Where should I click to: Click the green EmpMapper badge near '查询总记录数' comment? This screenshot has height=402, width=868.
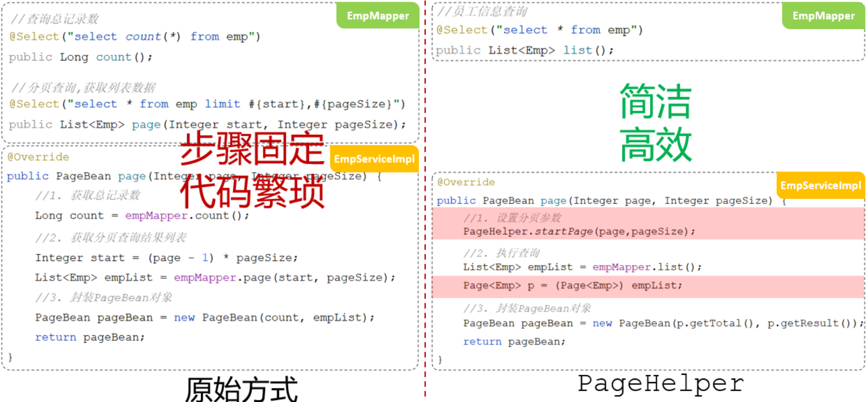(x=378, y=16)
